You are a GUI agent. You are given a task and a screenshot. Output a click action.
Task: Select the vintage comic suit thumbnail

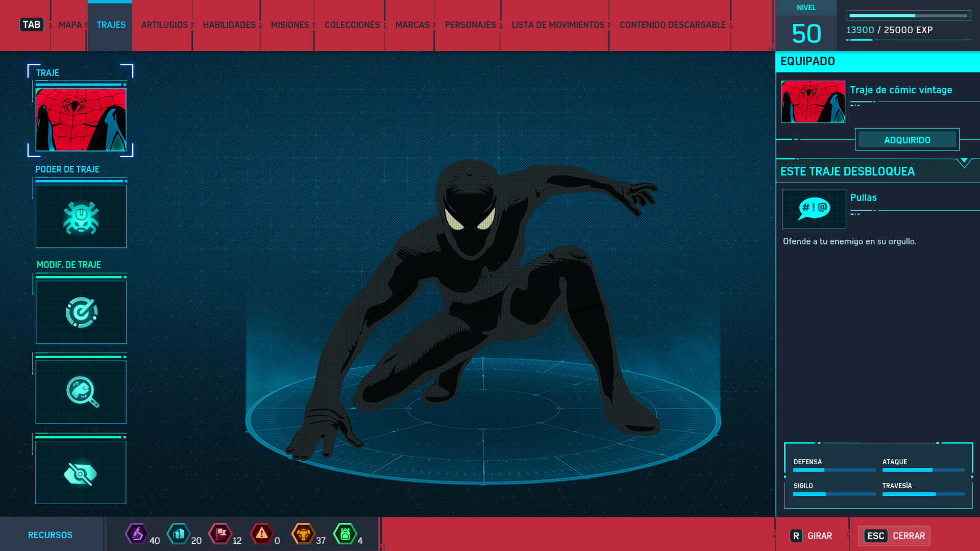[81, 119]
